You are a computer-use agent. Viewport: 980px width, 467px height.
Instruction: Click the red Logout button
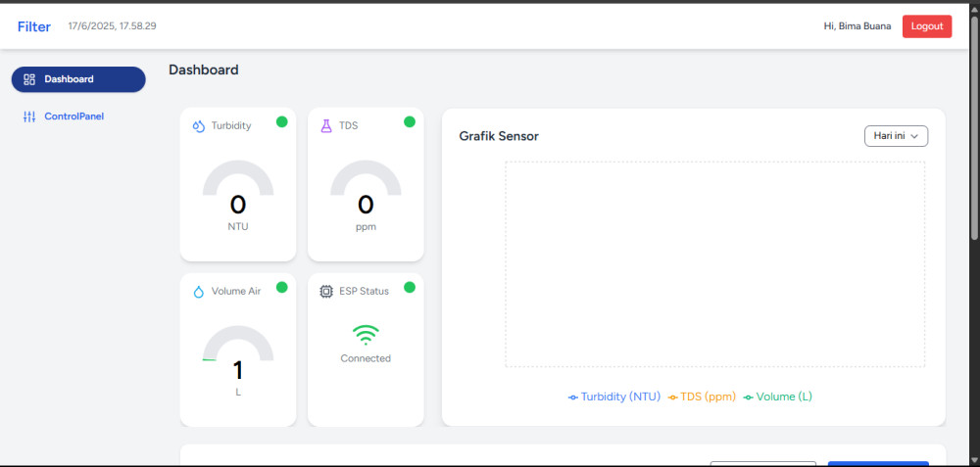927,26
